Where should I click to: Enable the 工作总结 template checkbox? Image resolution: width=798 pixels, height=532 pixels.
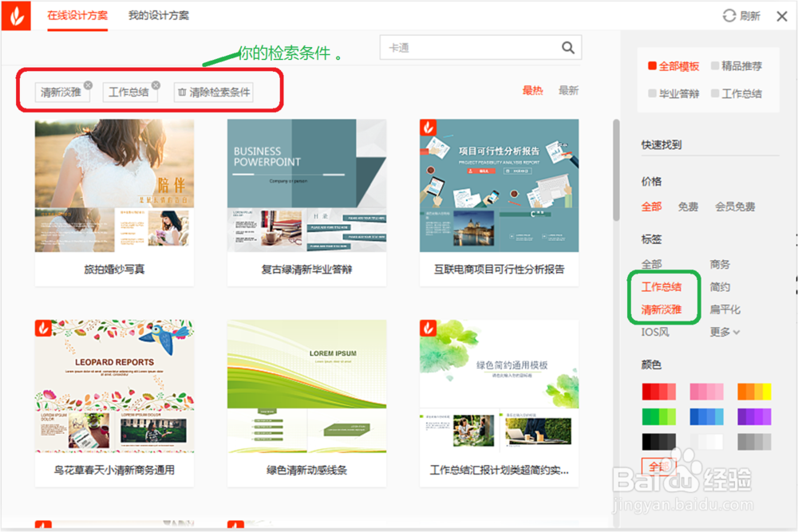[713, 92]
